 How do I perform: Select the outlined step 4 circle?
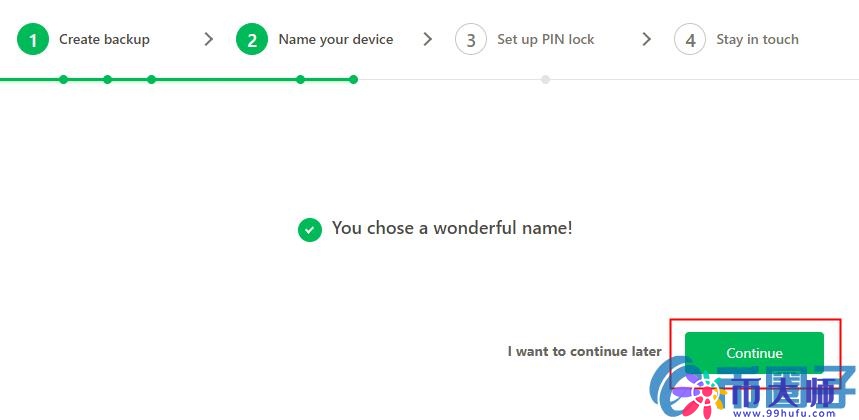pos(690,39)
